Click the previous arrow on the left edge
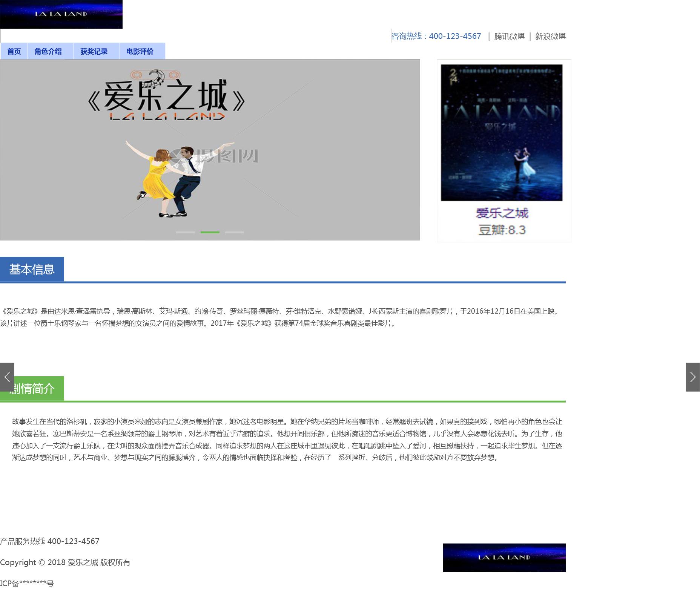This screenshot has height=605, width=700. click(7, 377)
